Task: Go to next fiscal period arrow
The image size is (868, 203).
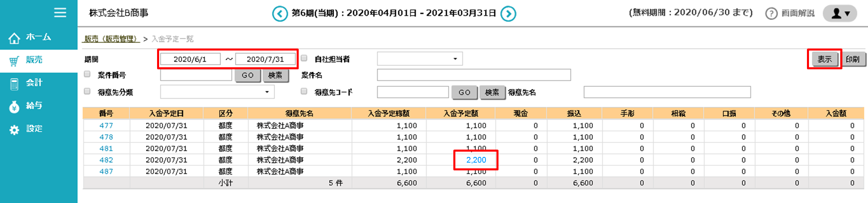Action: click(508, 14)
